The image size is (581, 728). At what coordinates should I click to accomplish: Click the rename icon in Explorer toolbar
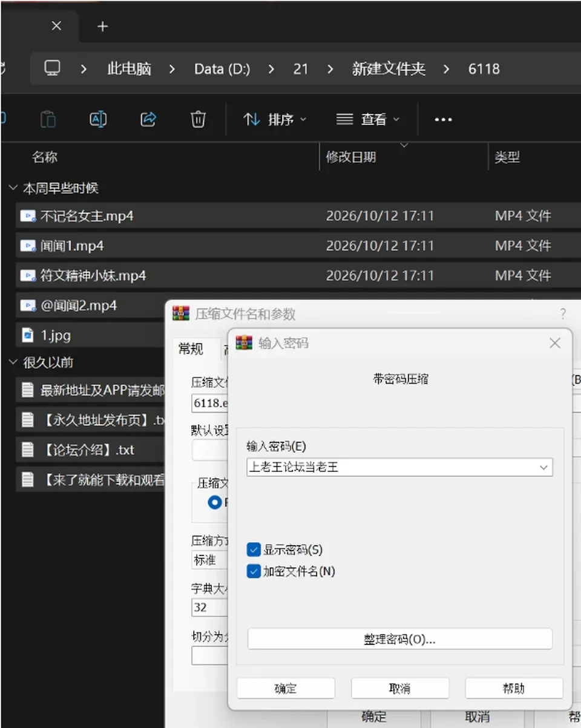click(98, 119)
